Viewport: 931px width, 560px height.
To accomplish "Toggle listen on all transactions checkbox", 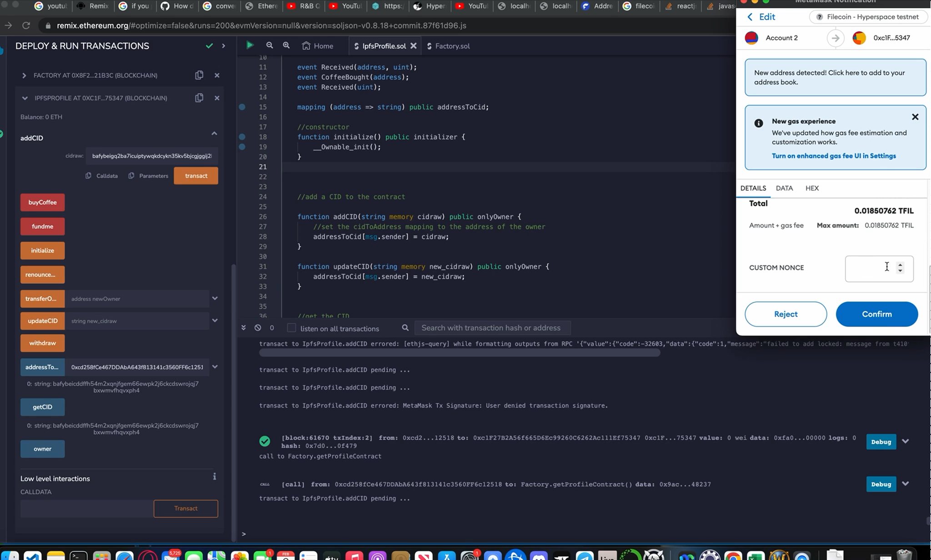I will pos(291,328).
